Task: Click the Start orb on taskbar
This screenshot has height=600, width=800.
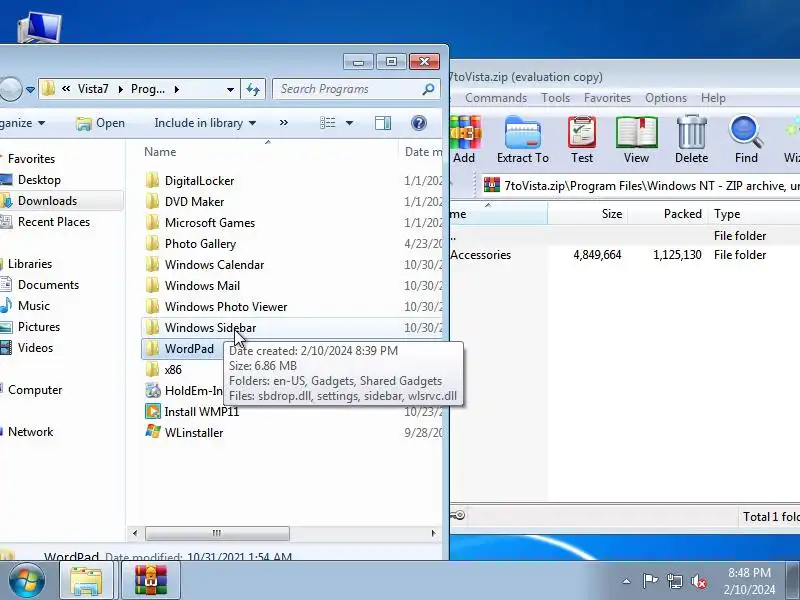Action: (x=26, y=581)
